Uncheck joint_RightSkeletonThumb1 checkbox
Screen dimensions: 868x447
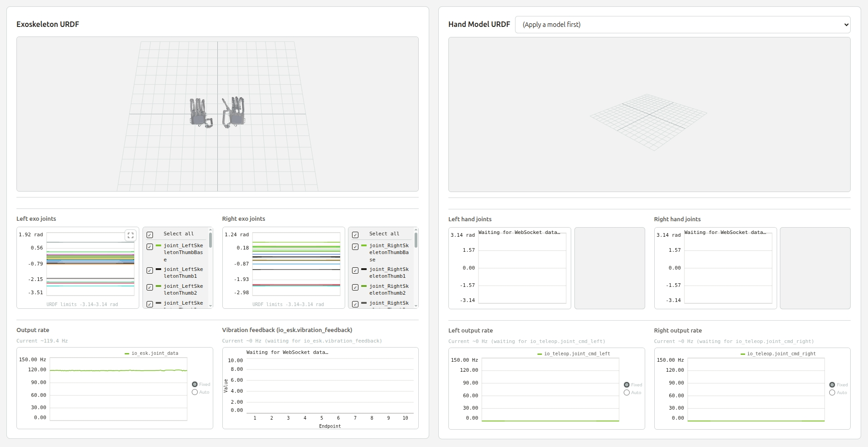(355, 270)
